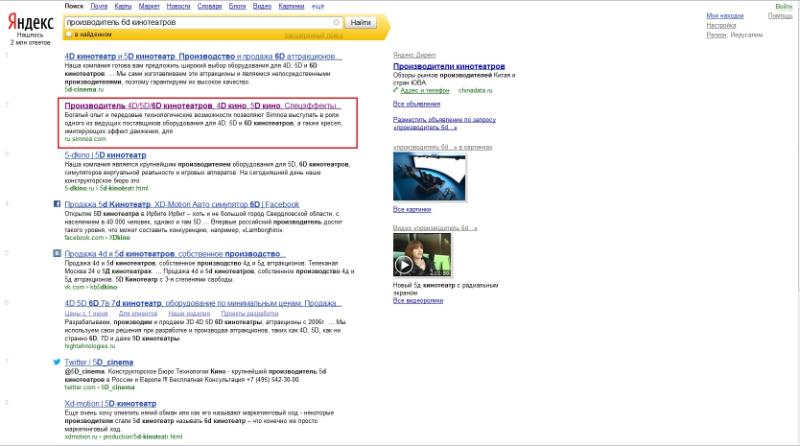Viewport: 800px width, 446px height.
Task: Open result 'Производитель 4D/5D/6D кинотеатров'
Action: coord(203,106)
